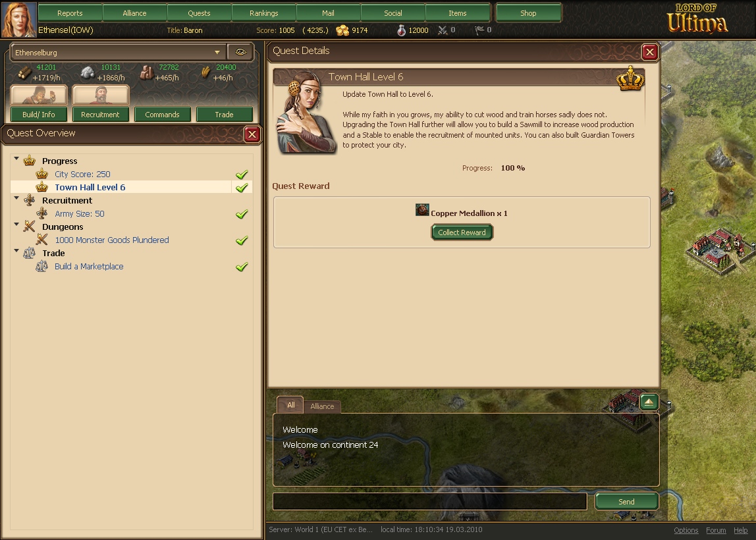
Task: Click the Copper Medallion reward icon
Action: [422, 209]
